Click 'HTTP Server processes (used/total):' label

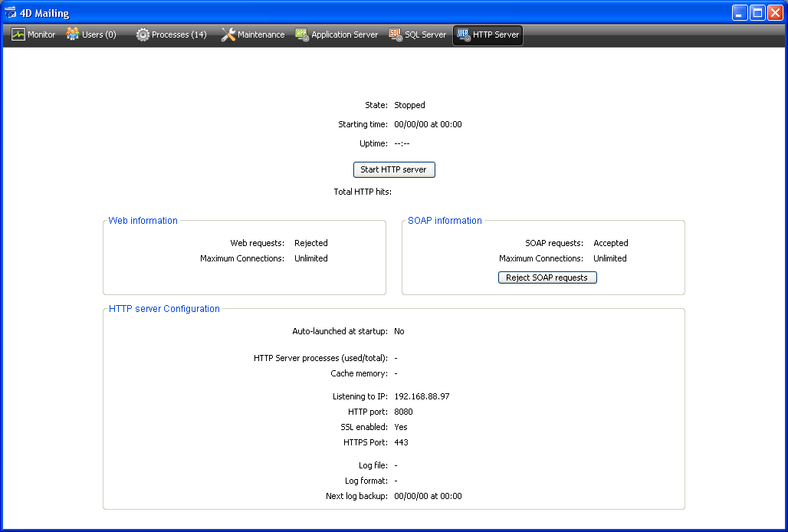pos(320,358)
